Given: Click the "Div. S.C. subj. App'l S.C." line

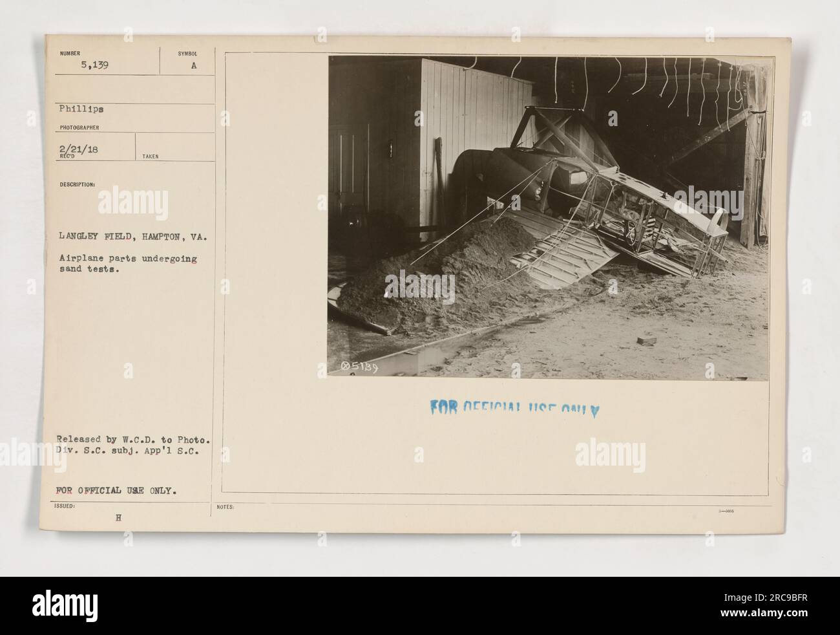Looking at the screenshot, I should [128, 453].
